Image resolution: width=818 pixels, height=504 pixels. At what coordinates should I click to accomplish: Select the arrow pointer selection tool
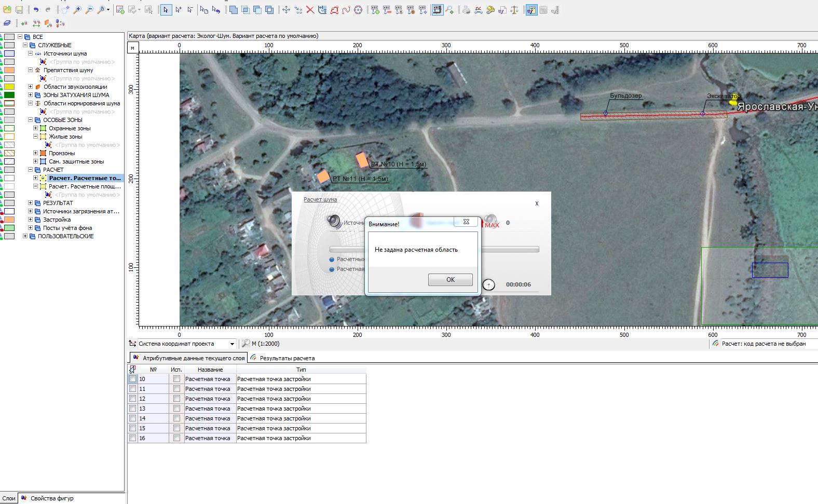click(166, 10)
